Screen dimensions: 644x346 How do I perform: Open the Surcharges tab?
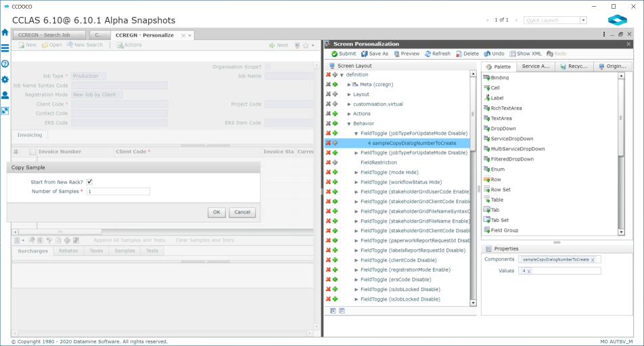coord(33,251)
